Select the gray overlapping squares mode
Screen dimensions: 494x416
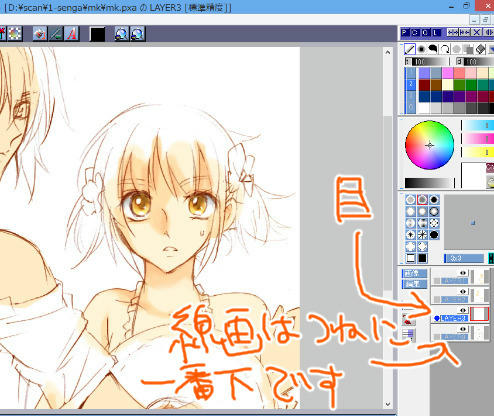pyautogui.click(x=468, y=49)
